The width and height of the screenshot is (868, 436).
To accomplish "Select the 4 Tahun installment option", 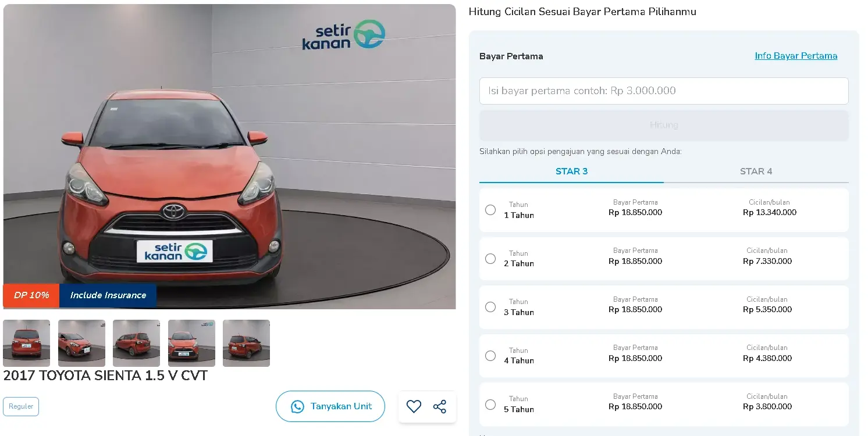I will 490,356.
